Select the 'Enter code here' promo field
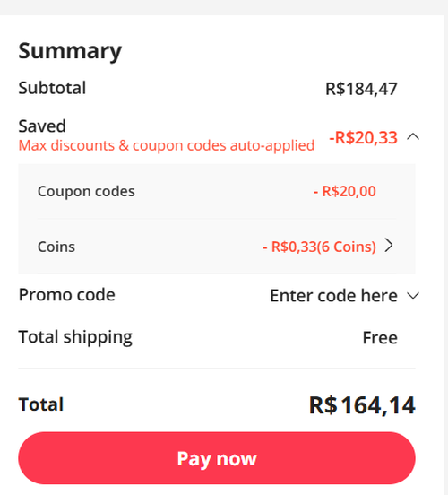The width and height of the screenshot is (448, 495). (333, 296)
